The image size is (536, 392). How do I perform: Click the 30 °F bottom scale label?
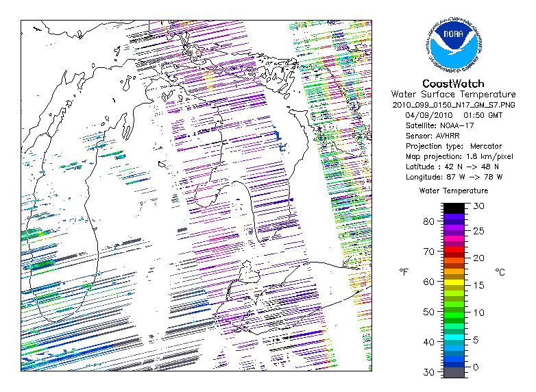pos(428,372)
